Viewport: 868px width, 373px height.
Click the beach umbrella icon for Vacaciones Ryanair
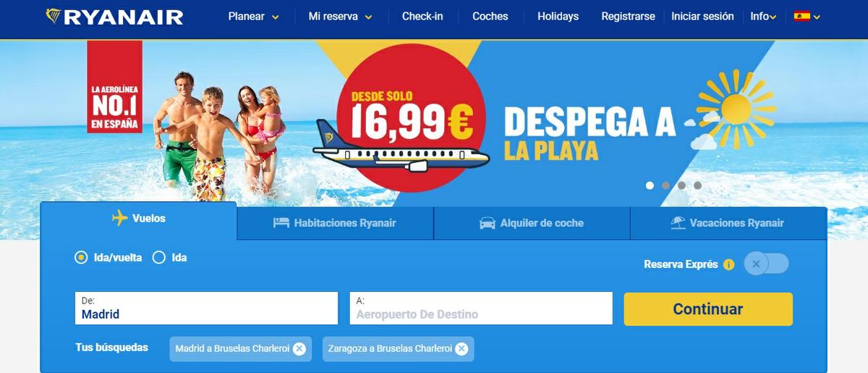678,223
